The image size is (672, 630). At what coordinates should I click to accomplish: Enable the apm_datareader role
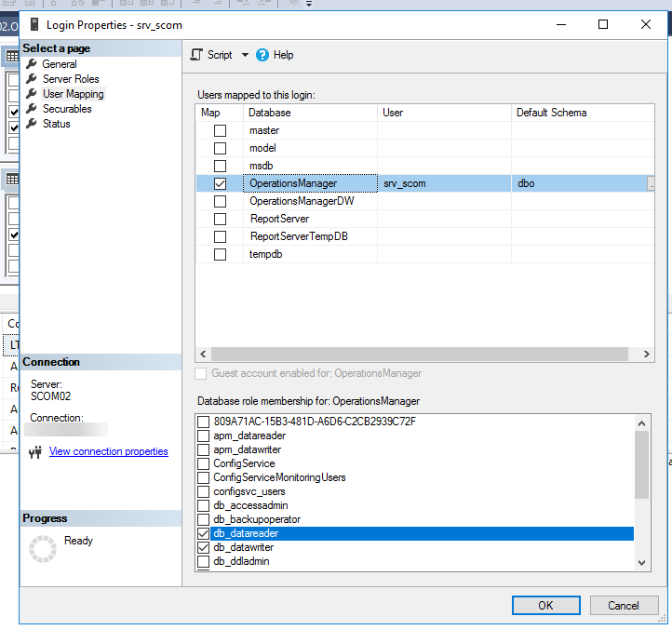pyautogui.click(x=203, y=436)
